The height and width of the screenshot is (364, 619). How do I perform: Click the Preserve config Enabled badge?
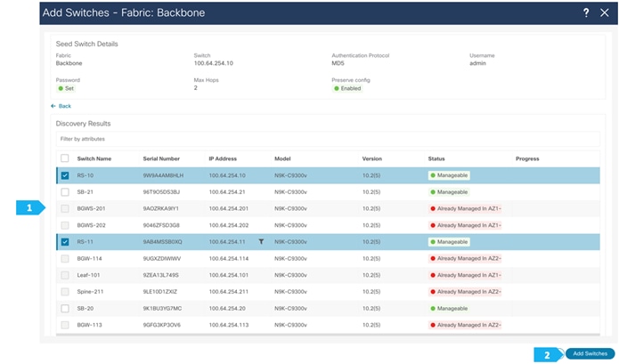click(x=347, y=88)
